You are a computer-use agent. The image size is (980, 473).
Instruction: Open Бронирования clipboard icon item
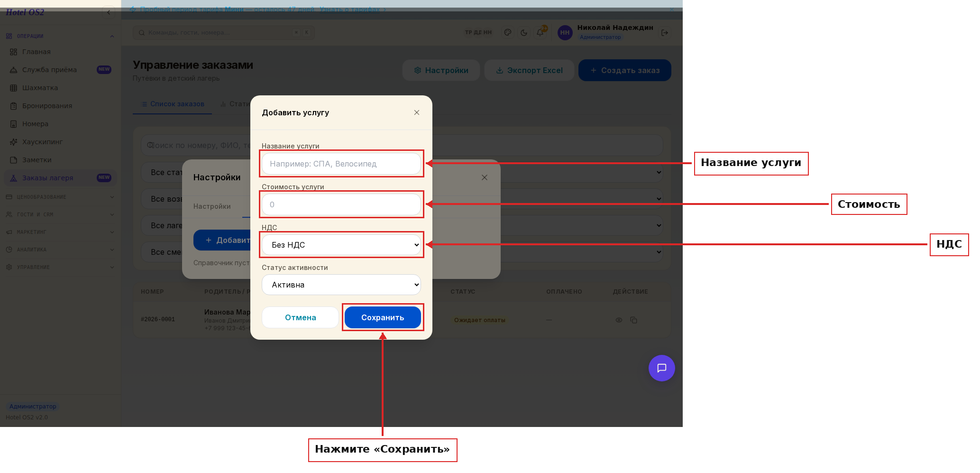[x=13, y=106]
